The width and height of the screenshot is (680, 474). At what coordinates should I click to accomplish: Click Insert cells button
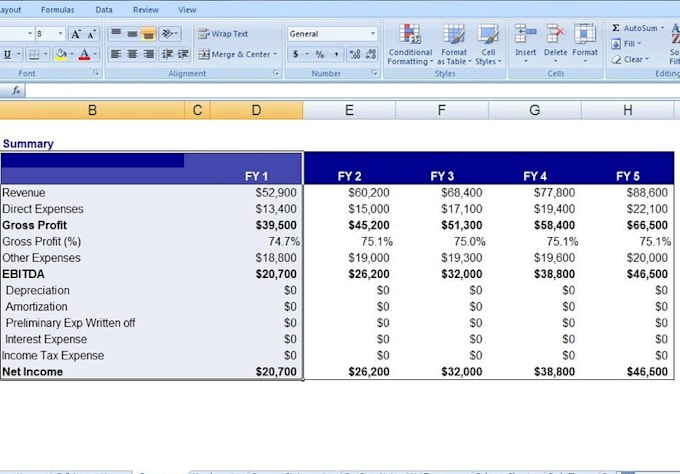coord(526,45)
